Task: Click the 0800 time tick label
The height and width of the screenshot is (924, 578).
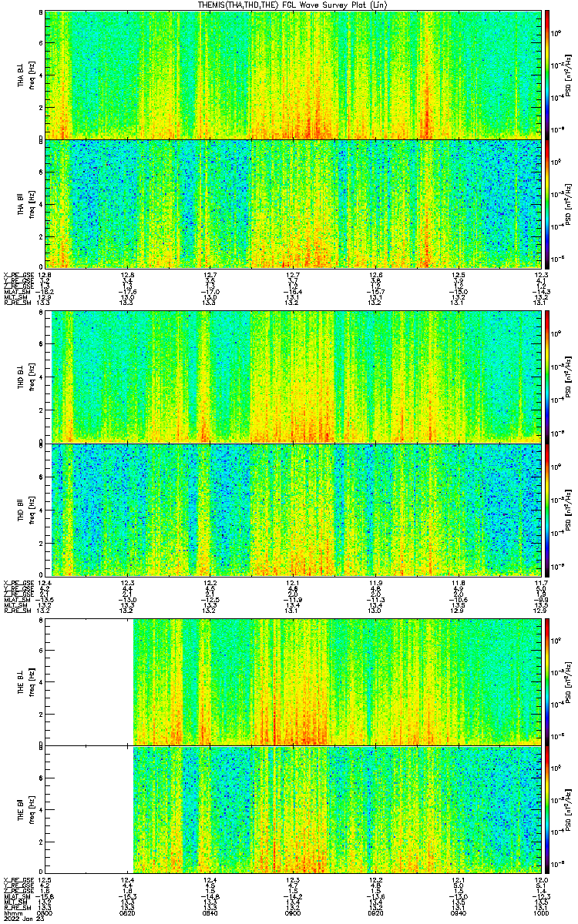Action: (x=45, y=912)
